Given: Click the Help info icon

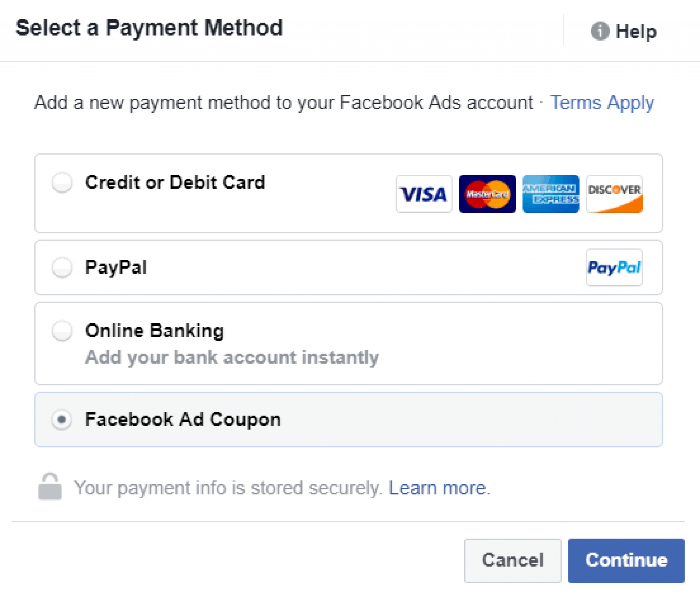Looking at the screenshot, I should [x=601, y=31].
